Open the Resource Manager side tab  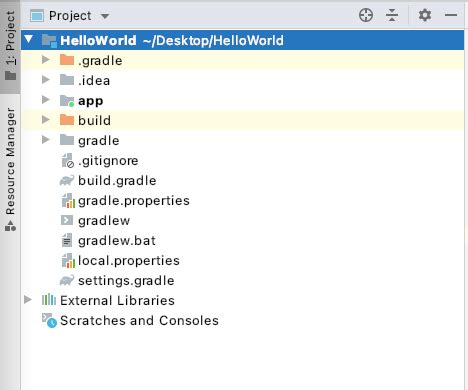pyautogui.click(x=10, y=169)
